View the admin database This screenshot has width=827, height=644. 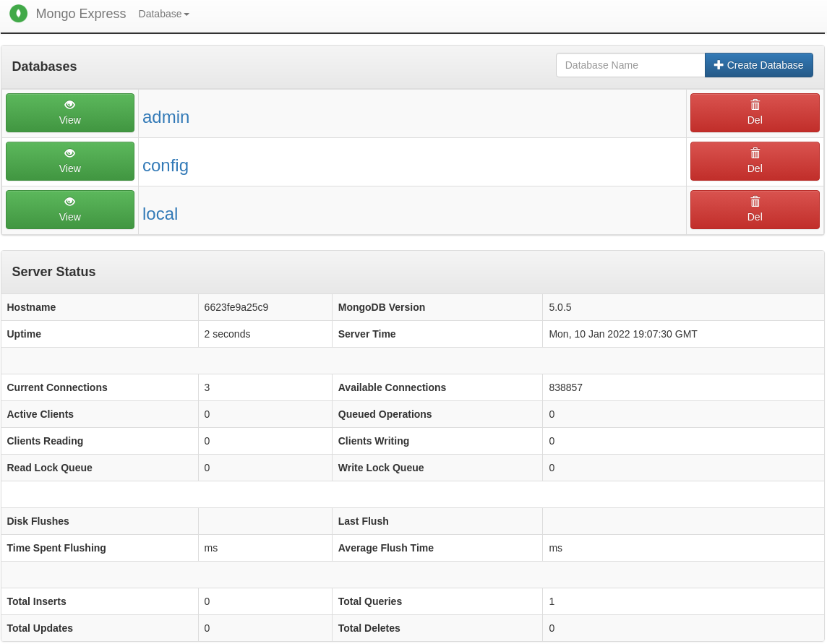click(x=69, y=113)
